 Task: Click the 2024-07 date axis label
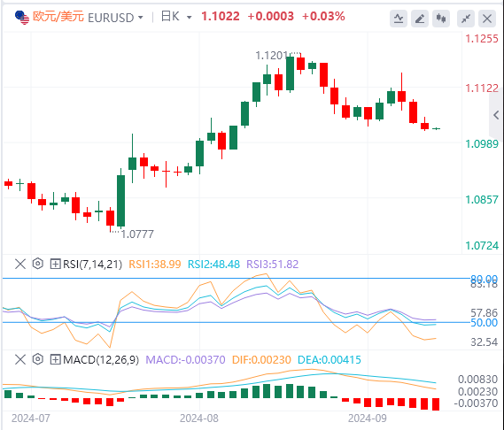[x=31, y=418]
